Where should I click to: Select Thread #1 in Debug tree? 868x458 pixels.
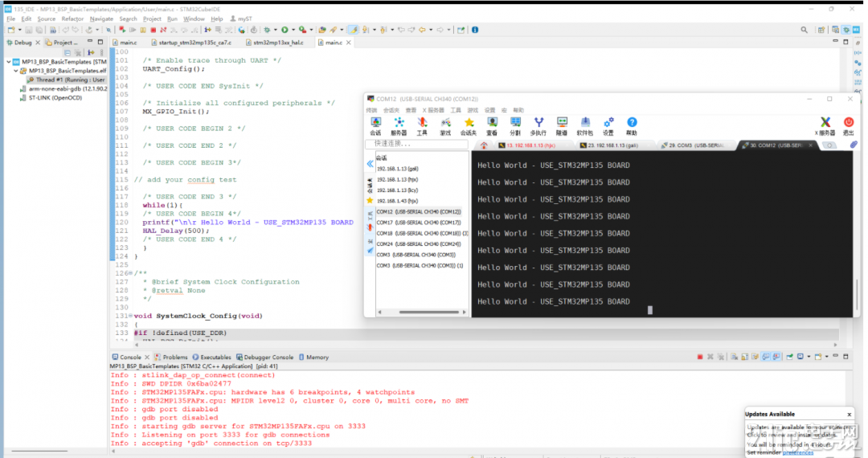point(66,80)
